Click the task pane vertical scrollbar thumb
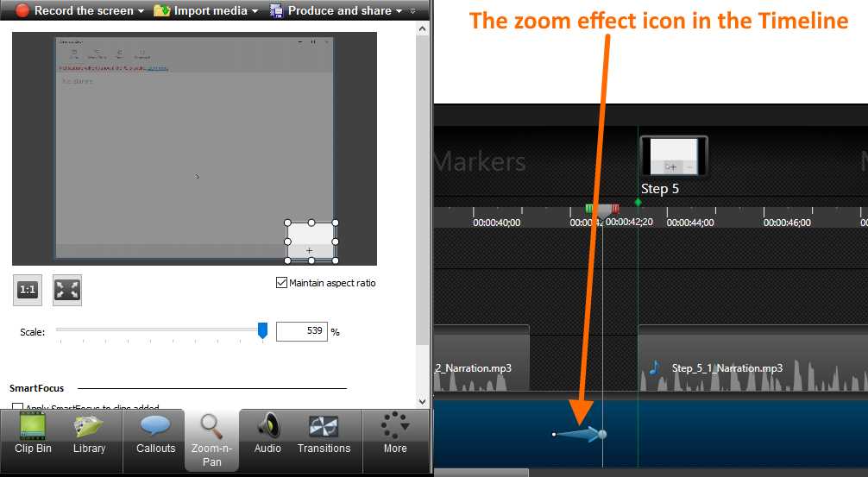 (423, 191)
